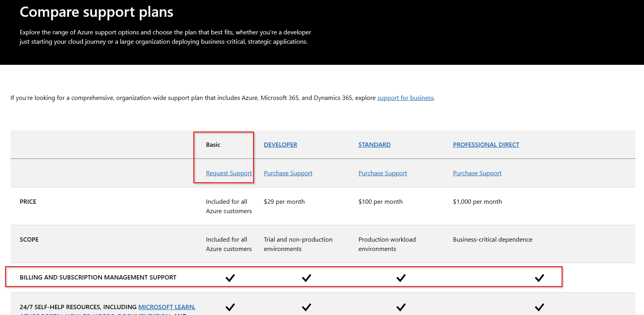Open the support for business link
This screenshot has height=315, width=644.
click(x=405, y=98)
